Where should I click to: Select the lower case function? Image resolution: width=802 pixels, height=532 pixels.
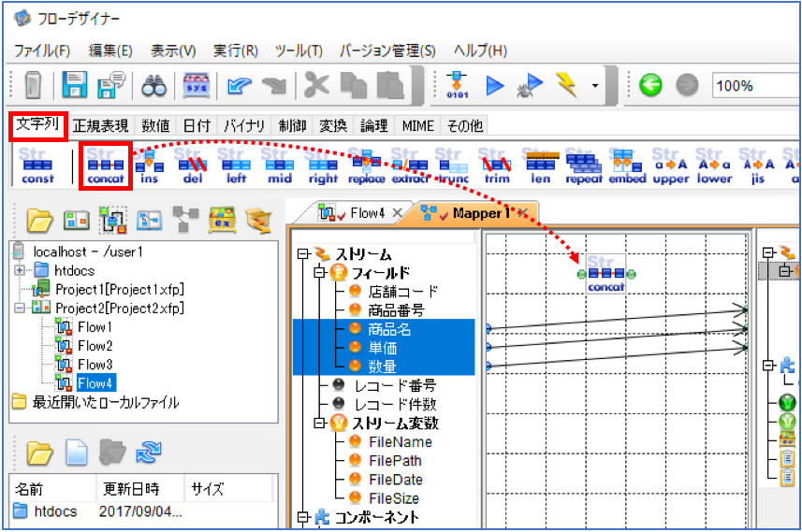point(715,166)
